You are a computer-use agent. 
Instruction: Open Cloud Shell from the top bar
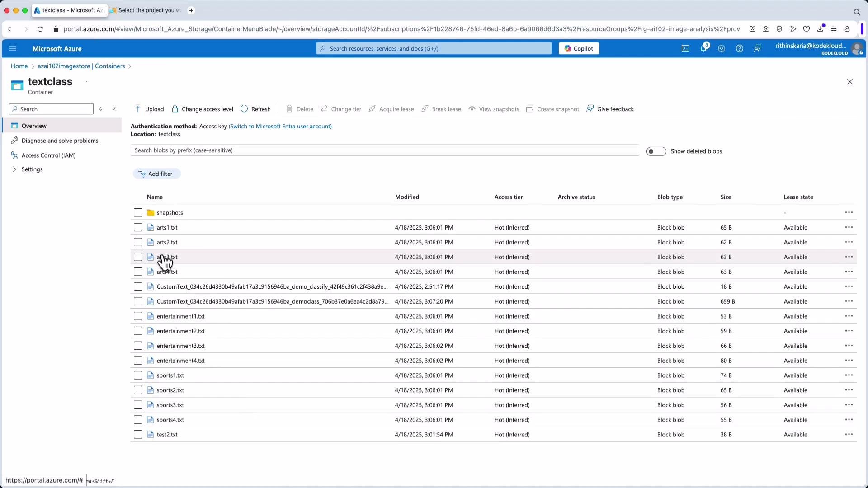685,48
